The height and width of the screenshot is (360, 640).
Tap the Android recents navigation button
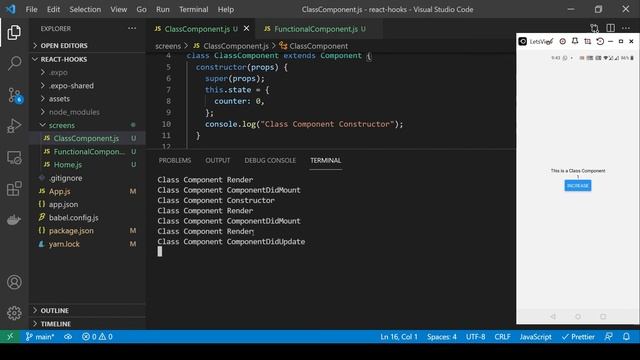[603, 316]
